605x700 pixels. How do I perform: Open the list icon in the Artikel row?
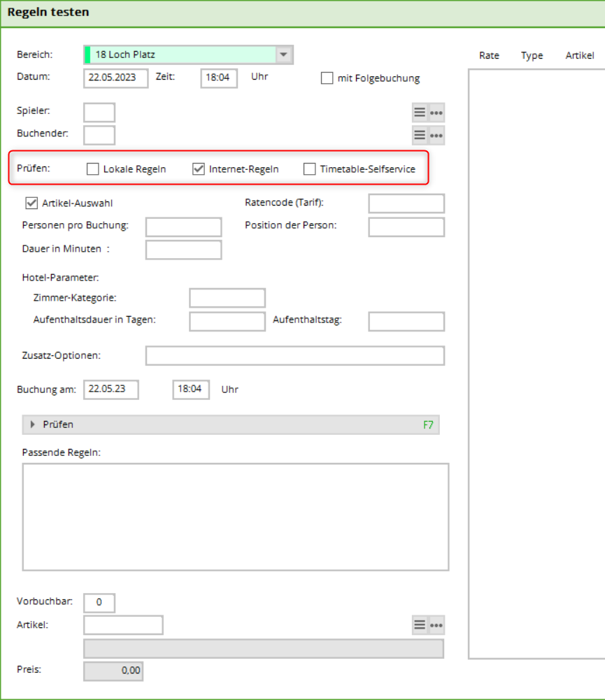point(419,625)
